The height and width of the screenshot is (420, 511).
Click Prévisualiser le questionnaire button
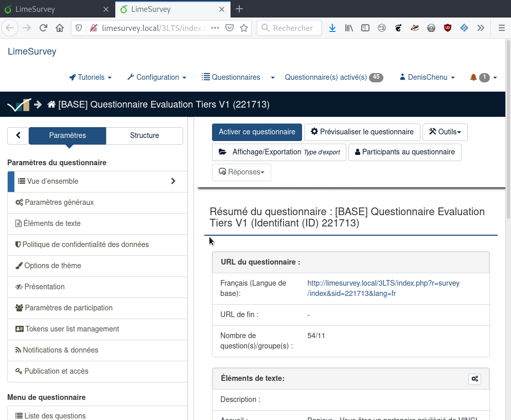tap(362, 132)
